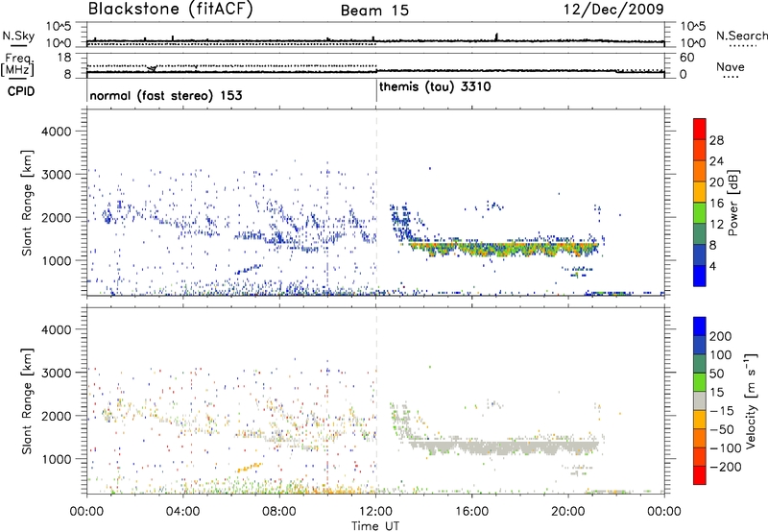
Task: Click the gray band on velocity colorbar
Action: point(700,400)
